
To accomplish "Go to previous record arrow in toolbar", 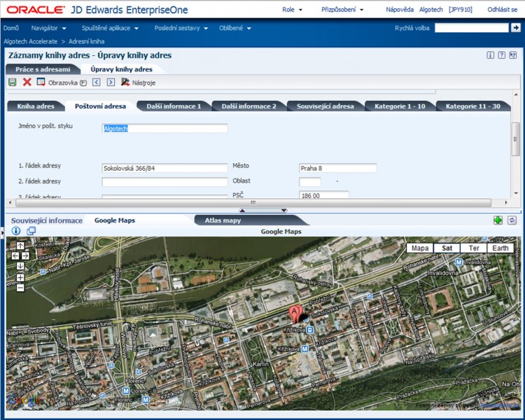I will click(x=97, y=83).
